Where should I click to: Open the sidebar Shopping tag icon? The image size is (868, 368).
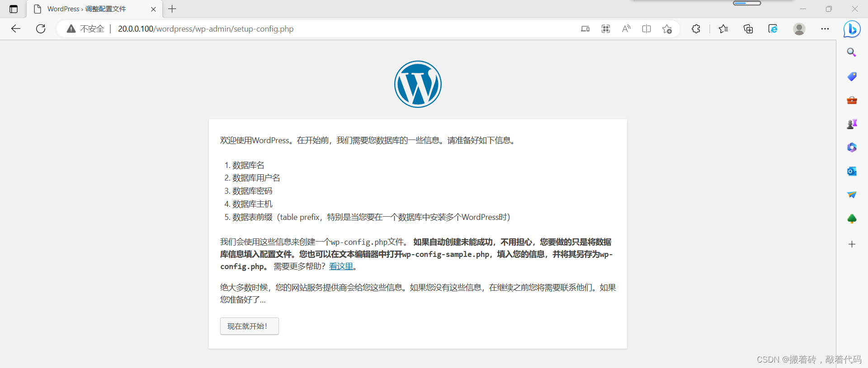[x=852, y=76]
